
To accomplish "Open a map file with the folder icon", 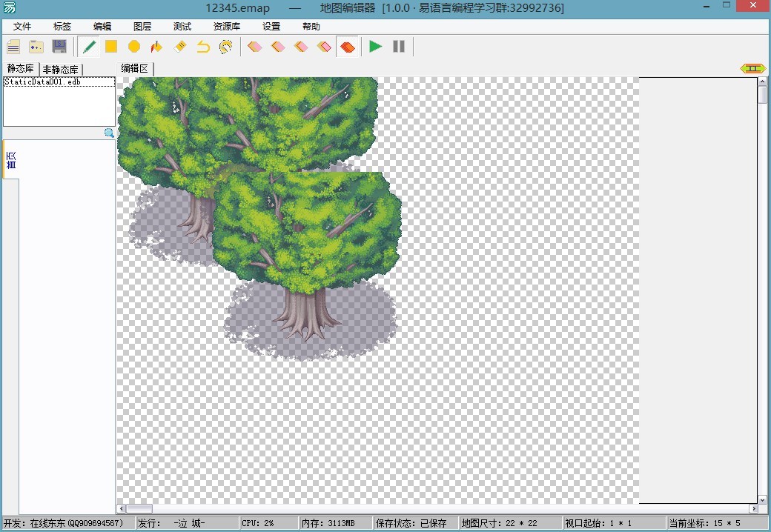I will pos(36,47).
